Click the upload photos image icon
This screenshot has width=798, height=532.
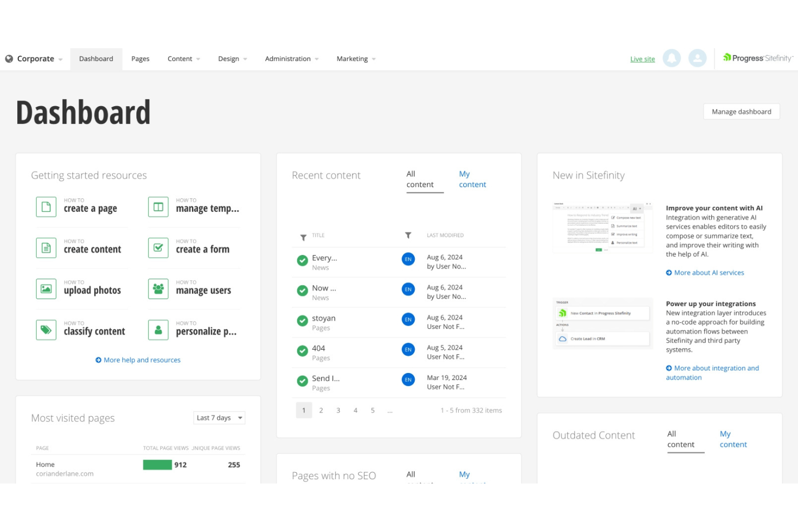[x=46, y=289]
